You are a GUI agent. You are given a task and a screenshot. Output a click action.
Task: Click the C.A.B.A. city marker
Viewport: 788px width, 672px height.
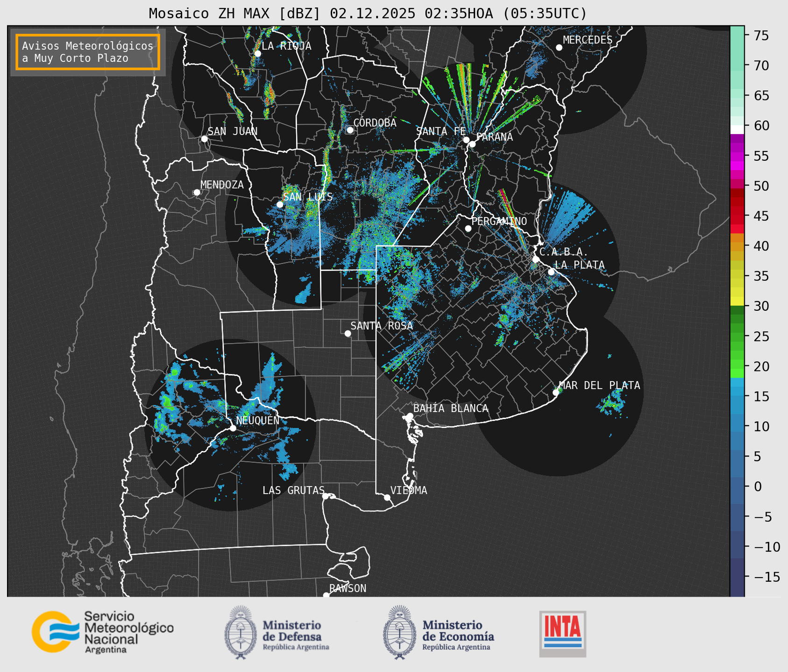pos(536,259)
